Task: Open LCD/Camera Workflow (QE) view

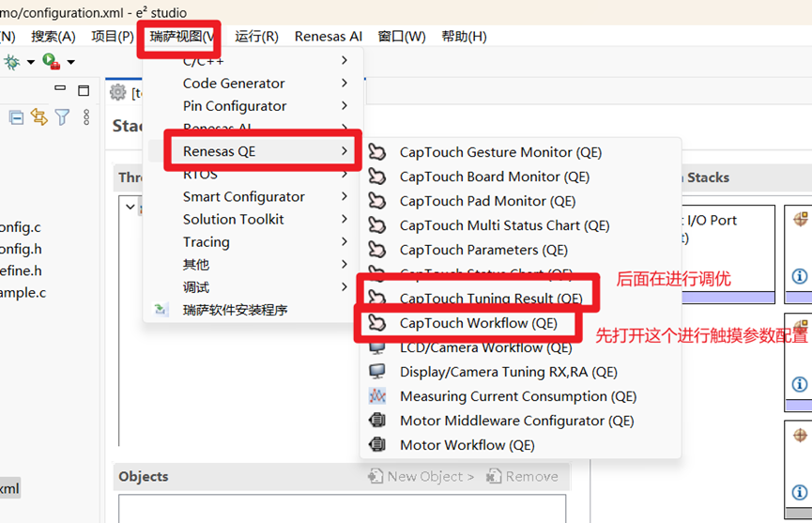Action: pyautogui.click(x=520, y=347)
